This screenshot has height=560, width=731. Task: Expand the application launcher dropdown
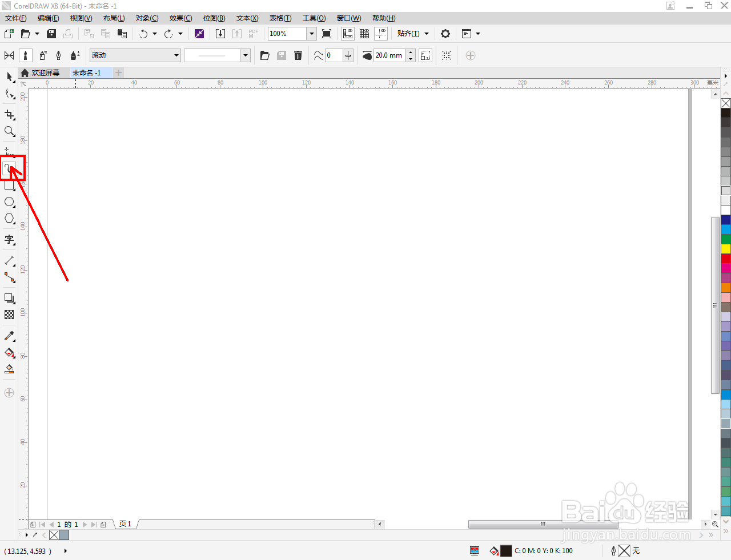pyautogui.click(x=478, y=34)
